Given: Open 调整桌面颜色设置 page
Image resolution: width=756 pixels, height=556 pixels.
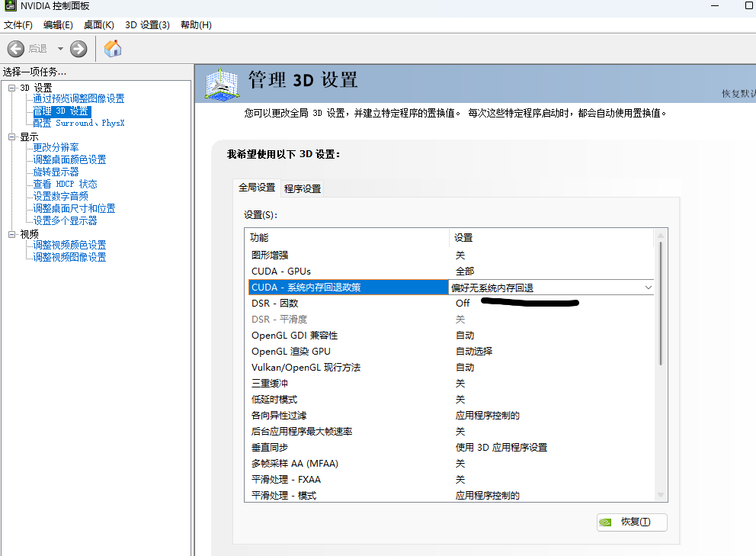Looking at the screenshot, I should coord(69,159).
